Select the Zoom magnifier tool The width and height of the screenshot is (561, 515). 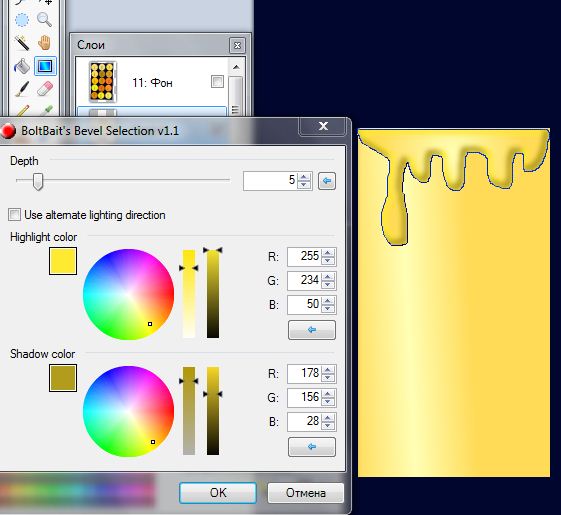click(45, 20)
